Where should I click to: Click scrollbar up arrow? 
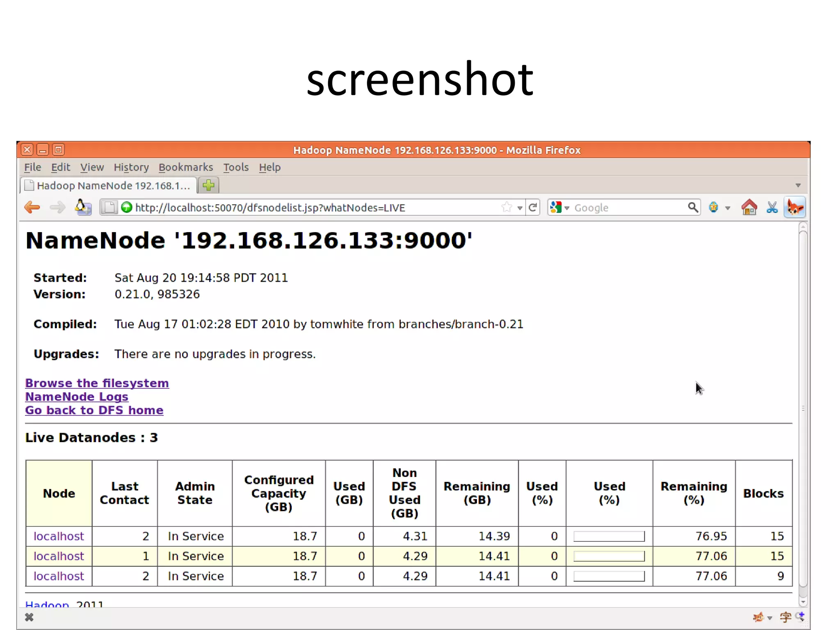coord(803,227)
